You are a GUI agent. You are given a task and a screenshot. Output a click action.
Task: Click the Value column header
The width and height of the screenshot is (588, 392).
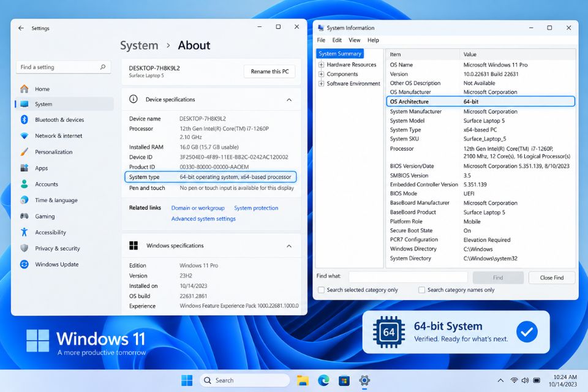coord(518,55)
